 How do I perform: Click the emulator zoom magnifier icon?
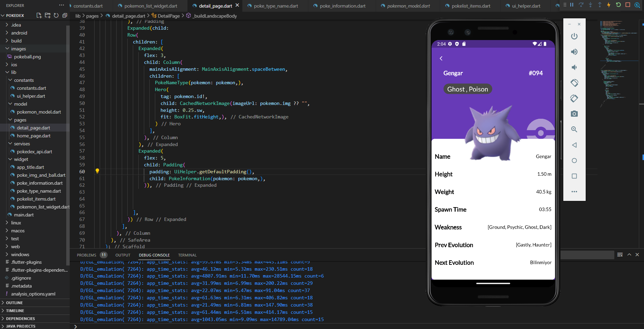(574, 129)
